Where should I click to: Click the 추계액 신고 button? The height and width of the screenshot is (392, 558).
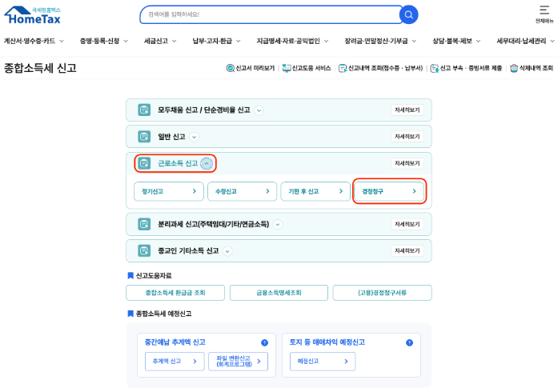(175, 362)
